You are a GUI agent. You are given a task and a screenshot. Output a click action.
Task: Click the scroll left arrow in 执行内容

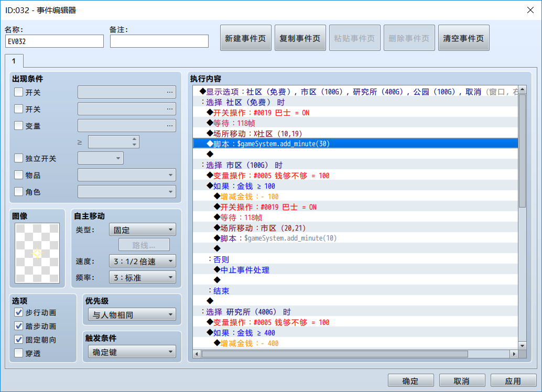click(197, 354)
